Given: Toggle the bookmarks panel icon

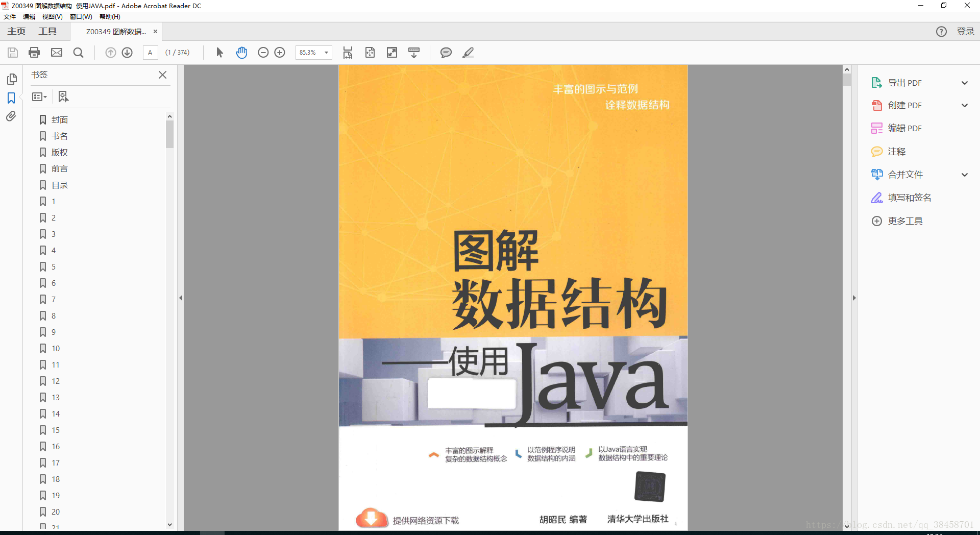Looking at the screenshot, I should point(11,98).
